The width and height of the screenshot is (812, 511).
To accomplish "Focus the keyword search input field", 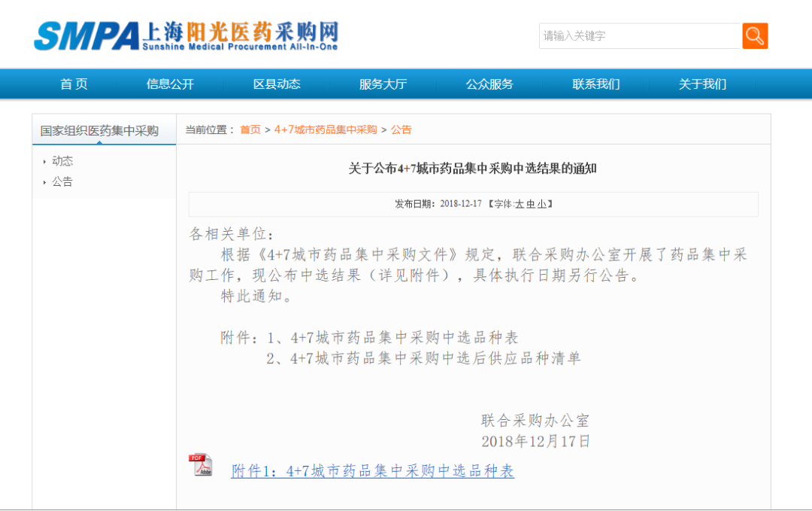I will 640,36.
